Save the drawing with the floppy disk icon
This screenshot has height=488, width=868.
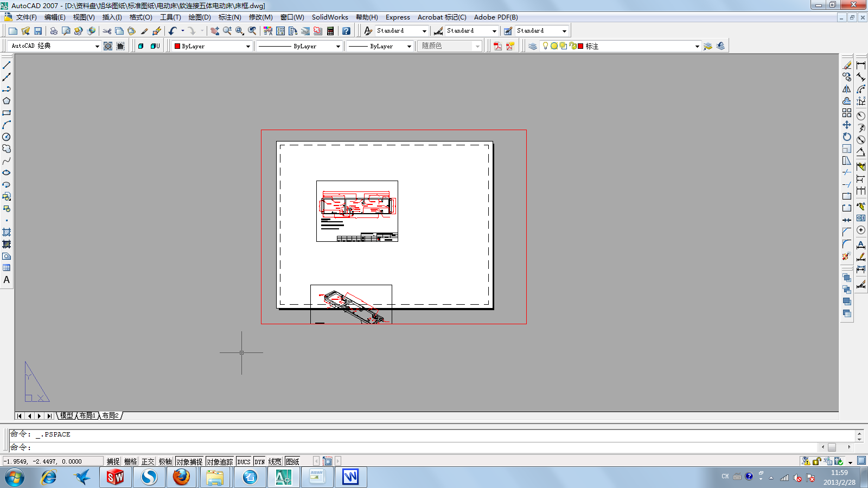pyautogui.click(x=38, y=31)
